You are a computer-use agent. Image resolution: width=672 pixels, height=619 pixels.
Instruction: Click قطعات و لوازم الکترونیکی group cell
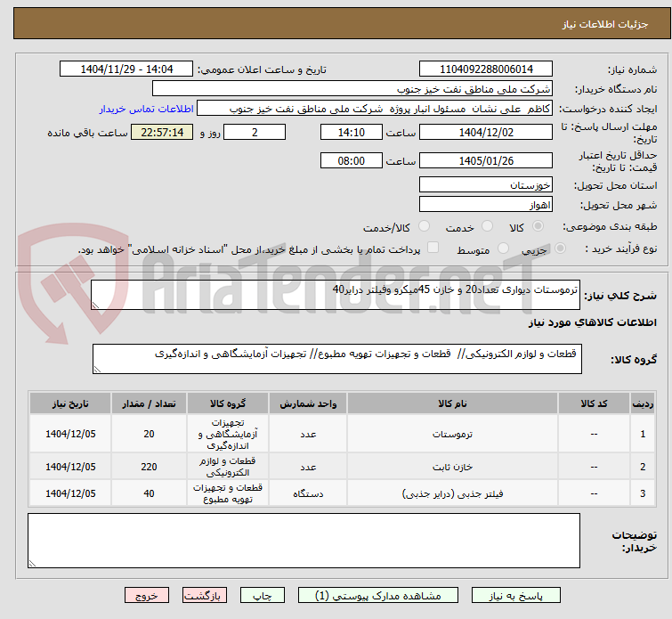228,467
